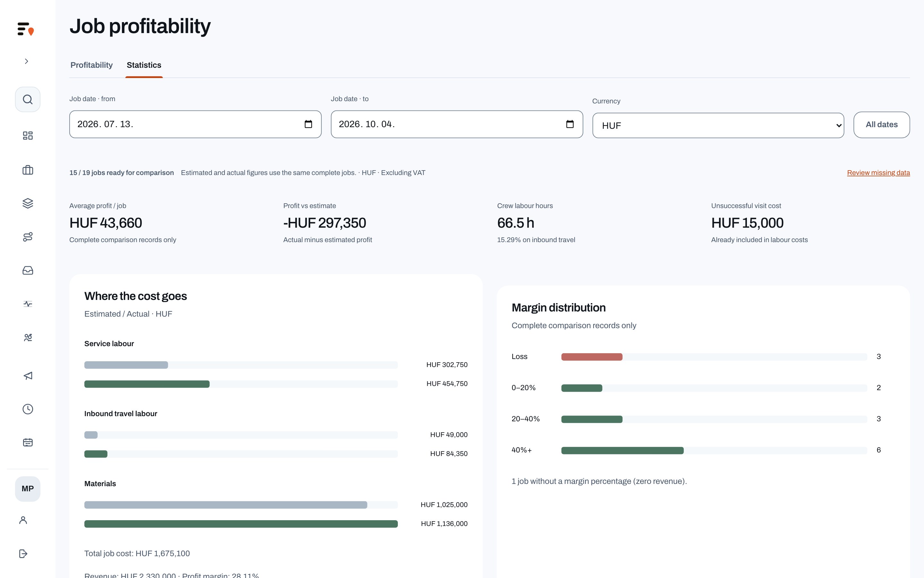Screen dimensions: 924x578
Task: Open the calendar schedule icon in sidebar
Action: [x=28, y=442]
